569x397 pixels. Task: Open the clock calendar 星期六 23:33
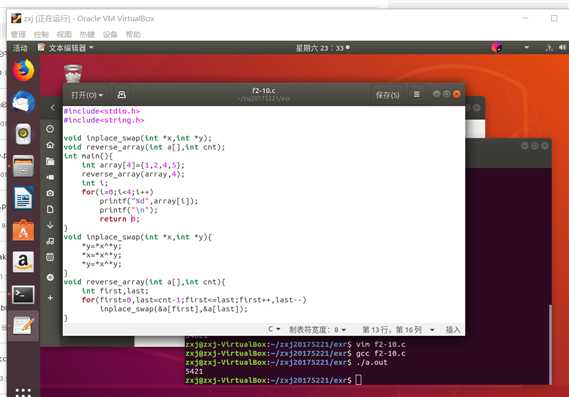[323, 48]
